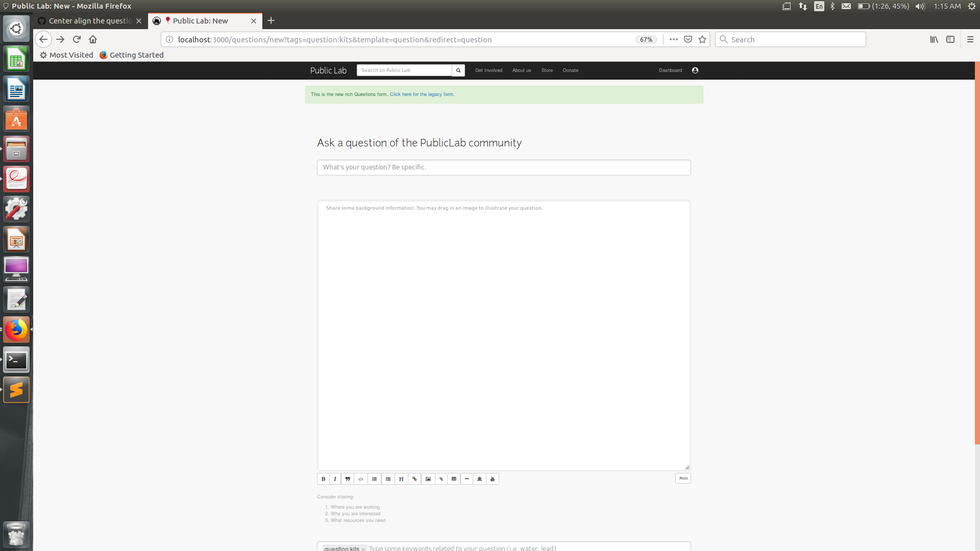Open Firefox page actions three-dot menu
This screenshot has height=551, width=980.
[x=674, y=39]
